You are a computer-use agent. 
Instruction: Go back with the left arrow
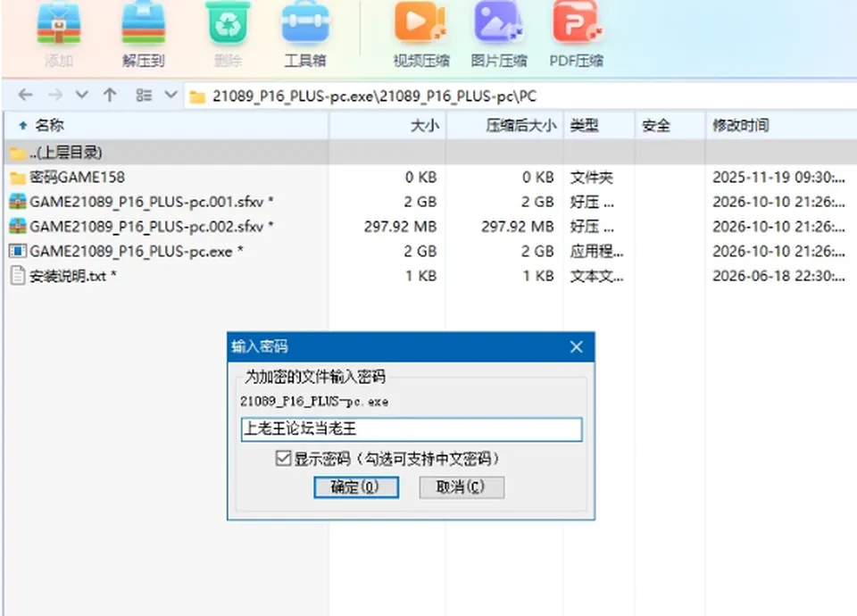pos(26,96)
